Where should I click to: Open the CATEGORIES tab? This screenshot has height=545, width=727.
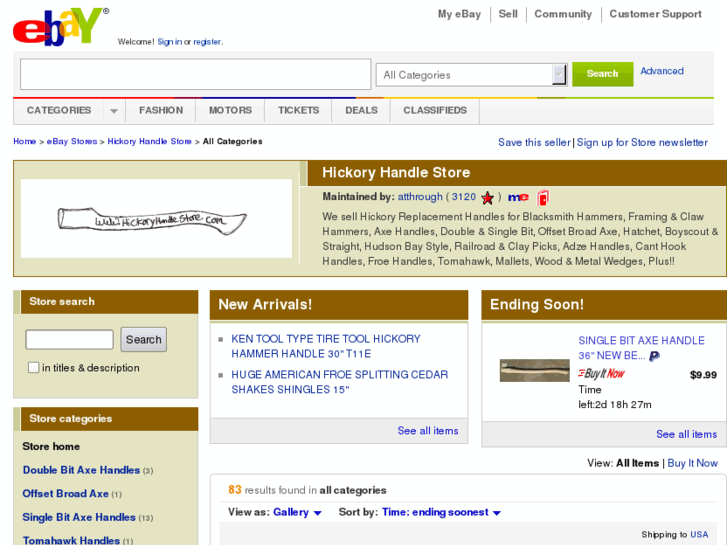[59, 110]
